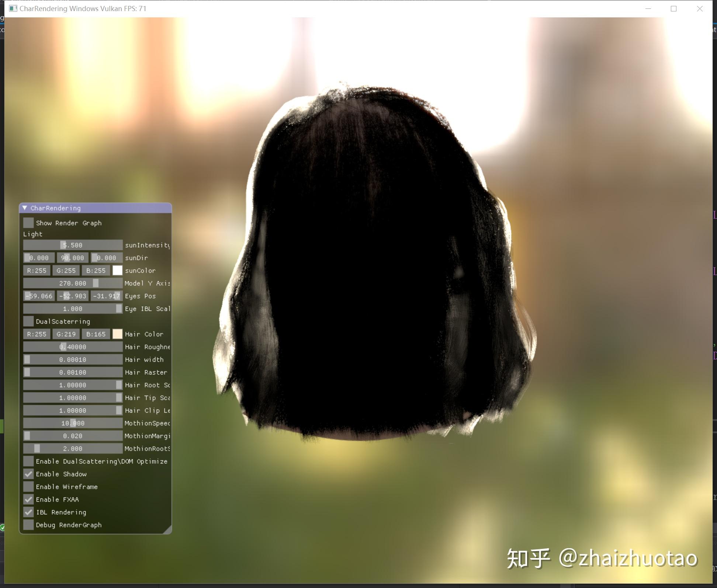Click the G:219 Hair Color field
Image resolution: width=717 pixels, height=588 pixels.
(x=66, y=334)
